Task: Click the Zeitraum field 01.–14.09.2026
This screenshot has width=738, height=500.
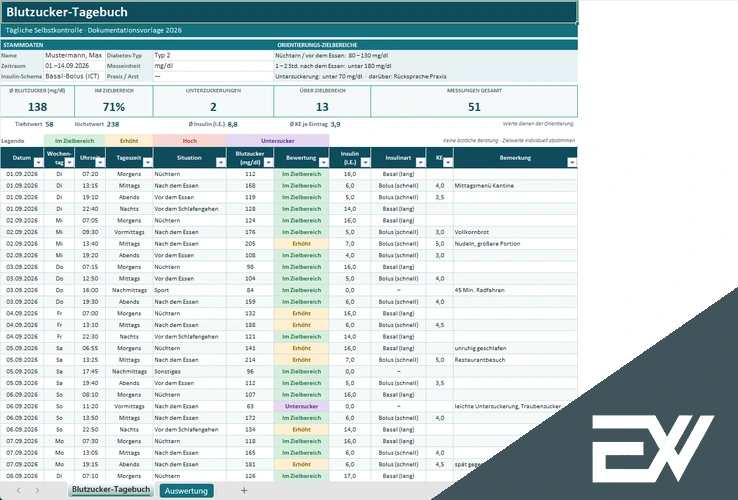Action: click(x=74, y=66)
